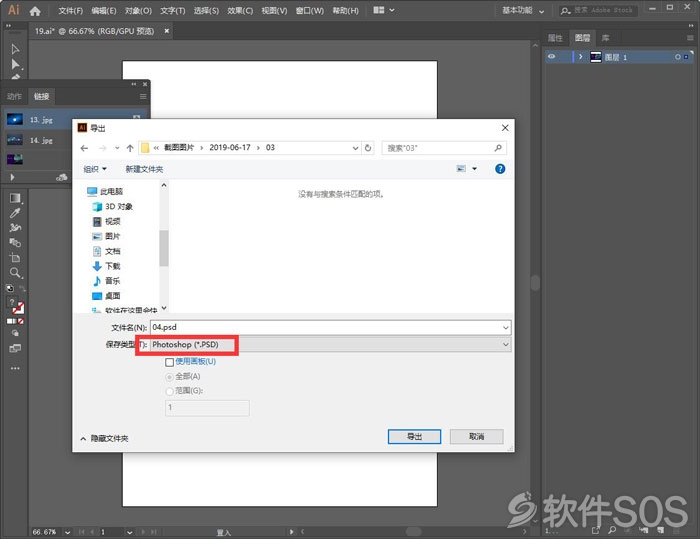Image resolution: width=700 pixels, height=539 pixels.
Task: Toggle visibility eye of Layer 1
Action: coord(552,57)
